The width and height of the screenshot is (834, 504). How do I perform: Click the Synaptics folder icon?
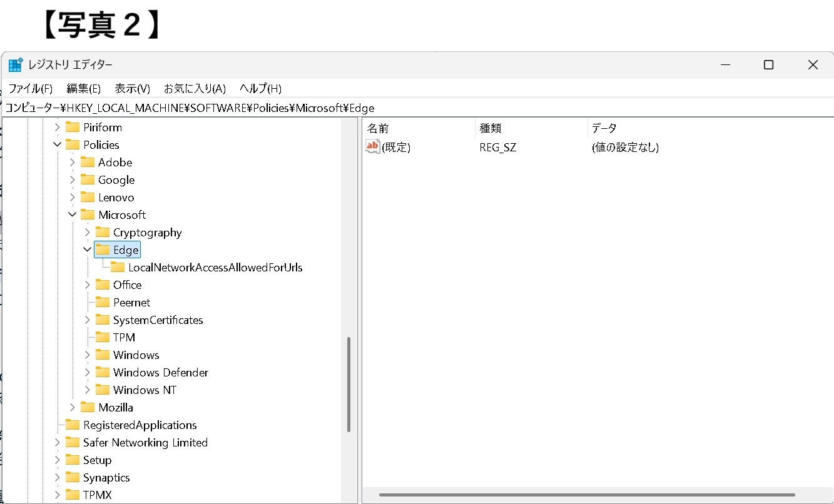(73, 478)
